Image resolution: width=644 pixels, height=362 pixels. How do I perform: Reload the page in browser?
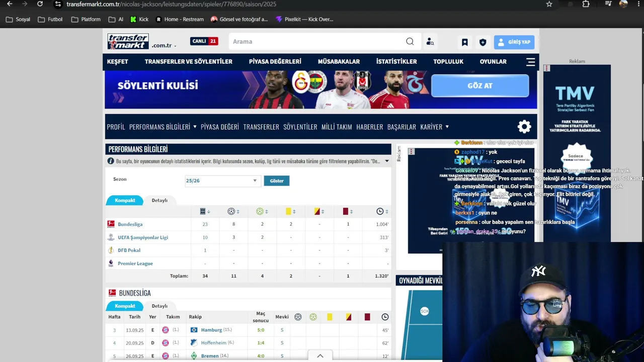coord(40,4)
